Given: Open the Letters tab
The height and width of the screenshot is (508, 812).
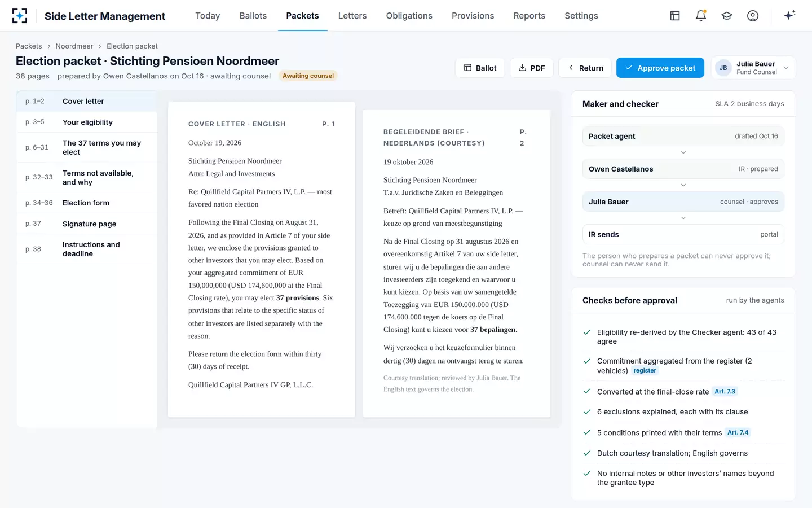Looking at the screenshot, I should click(x=352, y=16).
